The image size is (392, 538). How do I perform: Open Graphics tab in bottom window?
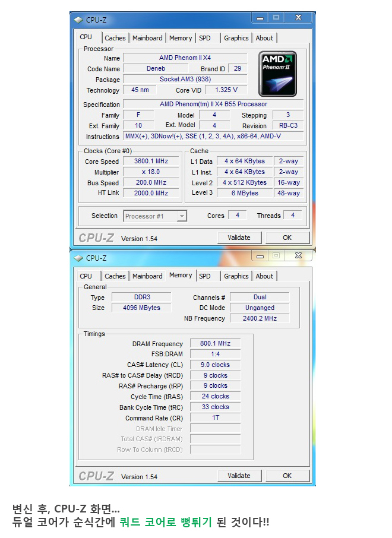pos(236,276)
